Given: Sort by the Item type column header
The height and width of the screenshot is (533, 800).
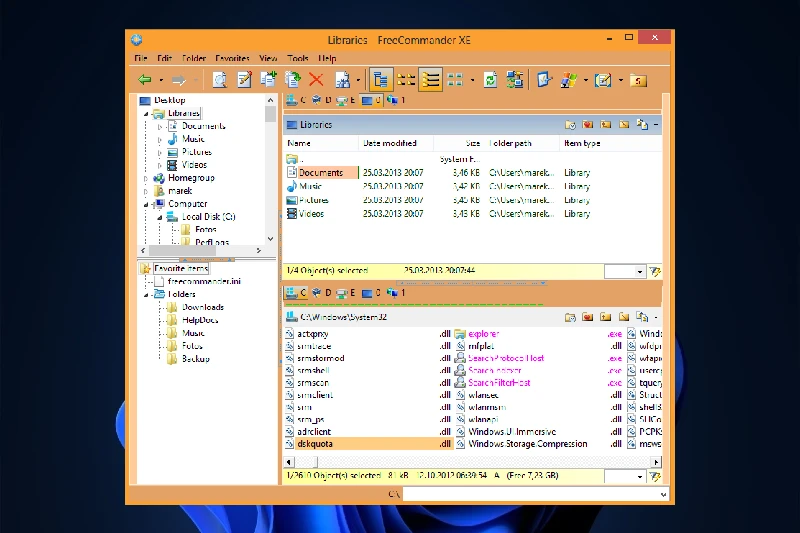Looking at the screenshot, I should (610, 143).
